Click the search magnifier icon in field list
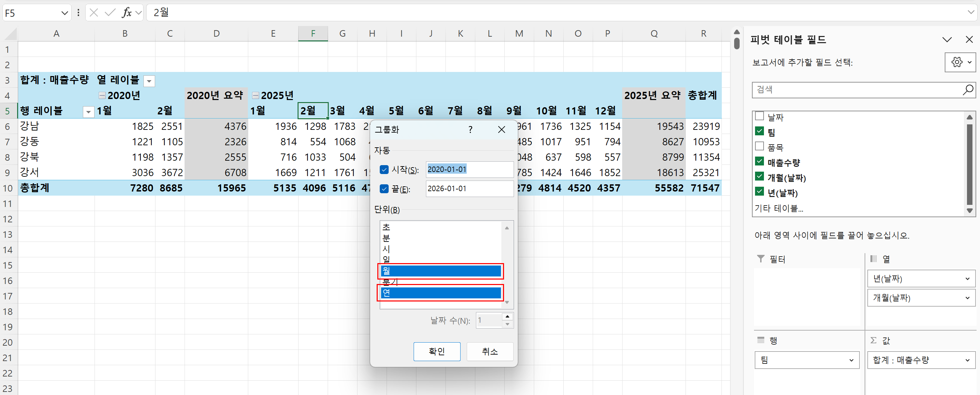980x395 pixels. coord(968,90)
